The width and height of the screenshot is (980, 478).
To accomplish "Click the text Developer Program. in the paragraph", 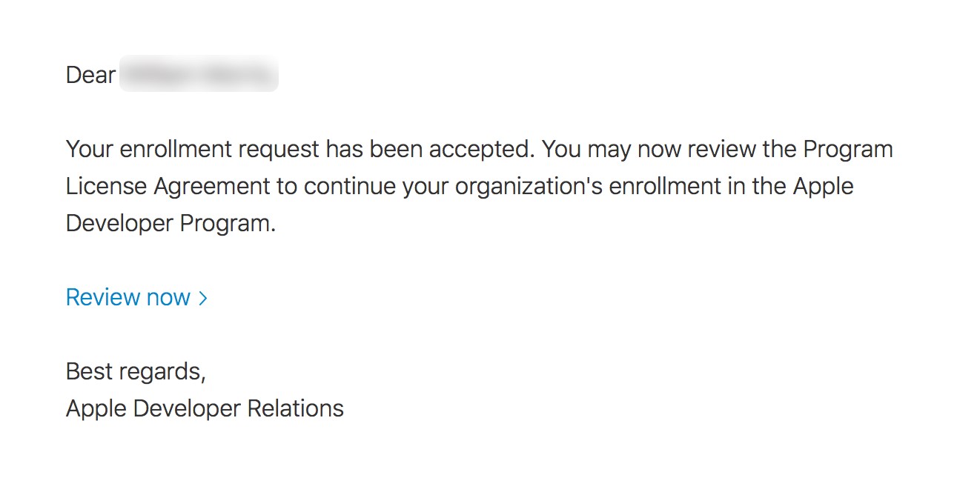I will [x=170, y=223].
